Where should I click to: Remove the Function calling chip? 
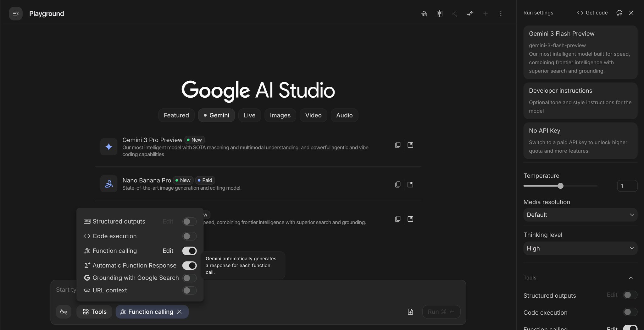pos(180,312)
